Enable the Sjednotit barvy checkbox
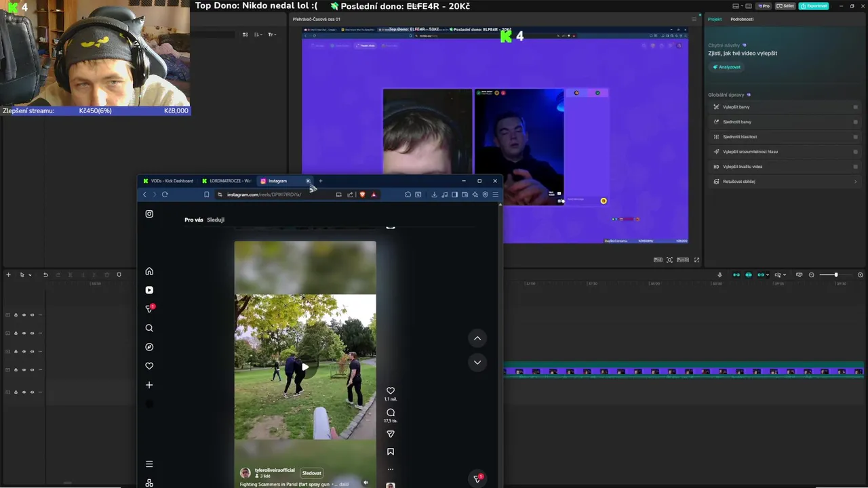 pyautogui.click(x=855, y=122)
